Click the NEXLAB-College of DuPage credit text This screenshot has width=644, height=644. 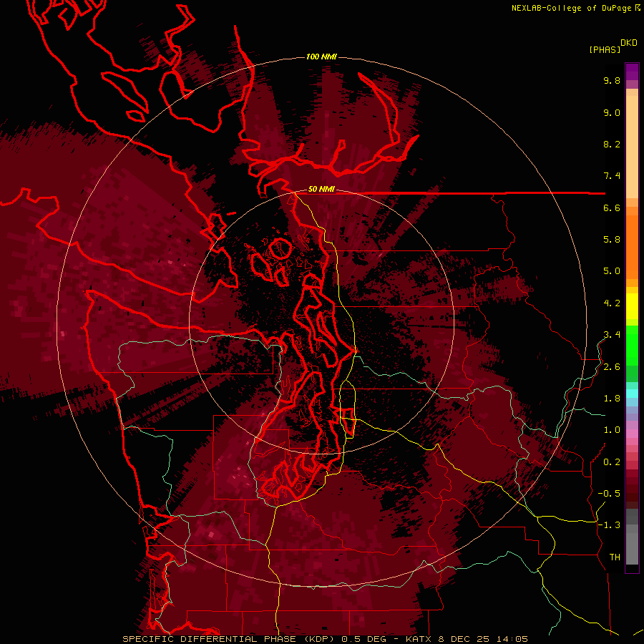coord(572,8)
